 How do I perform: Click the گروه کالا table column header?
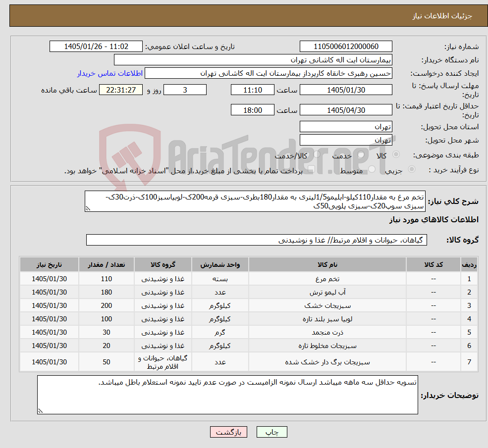click(x=163, y=264)
